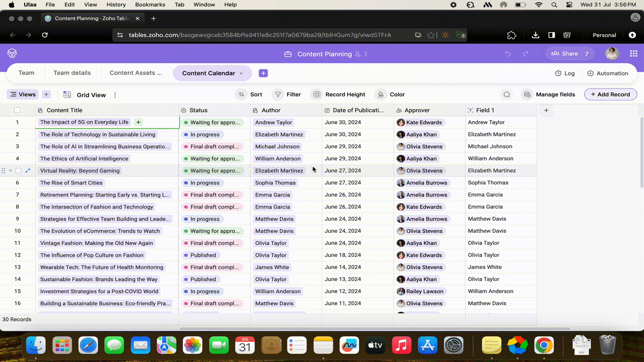Open the Filter options
The height and width of the screenshot is (362, 644).
(x=287, y=95)
